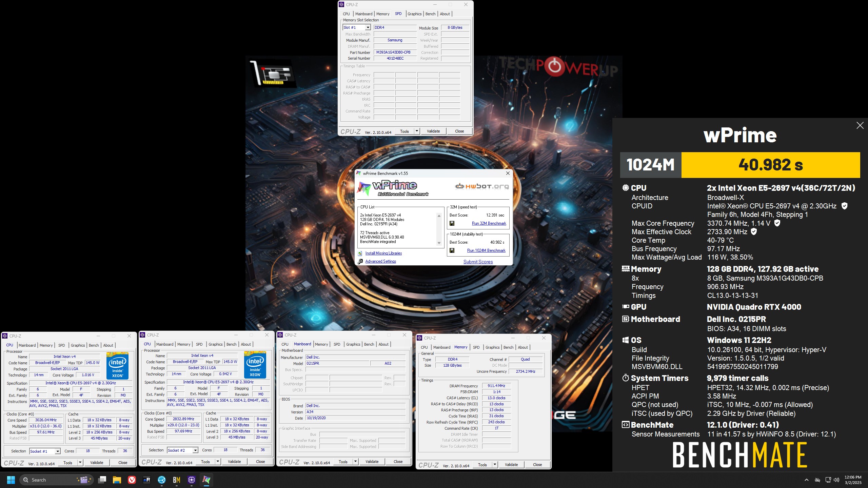
Task: Open the Bench tab in SPD CPU-Z window
Action: tap(430, 14)
